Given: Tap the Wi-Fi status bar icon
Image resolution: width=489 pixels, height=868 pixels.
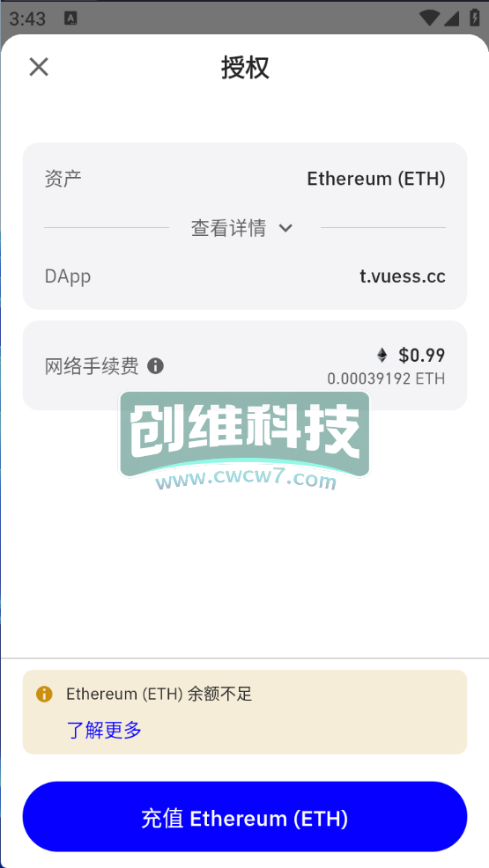Looking at the screenshot, I should 428,18.
